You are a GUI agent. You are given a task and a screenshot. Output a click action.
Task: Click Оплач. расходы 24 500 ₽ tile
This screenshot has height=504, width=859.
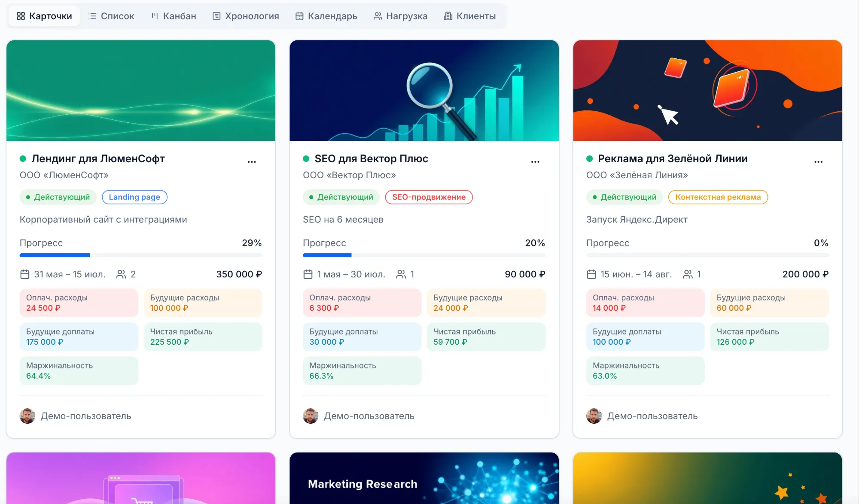pos(79,303)
